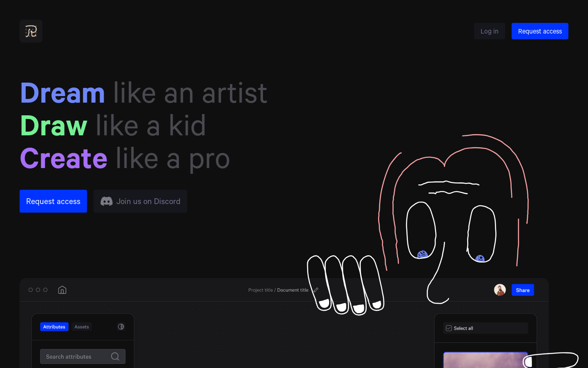Click the header Request access button
Screen dimensions: 588x368
(x=540, y=31)
